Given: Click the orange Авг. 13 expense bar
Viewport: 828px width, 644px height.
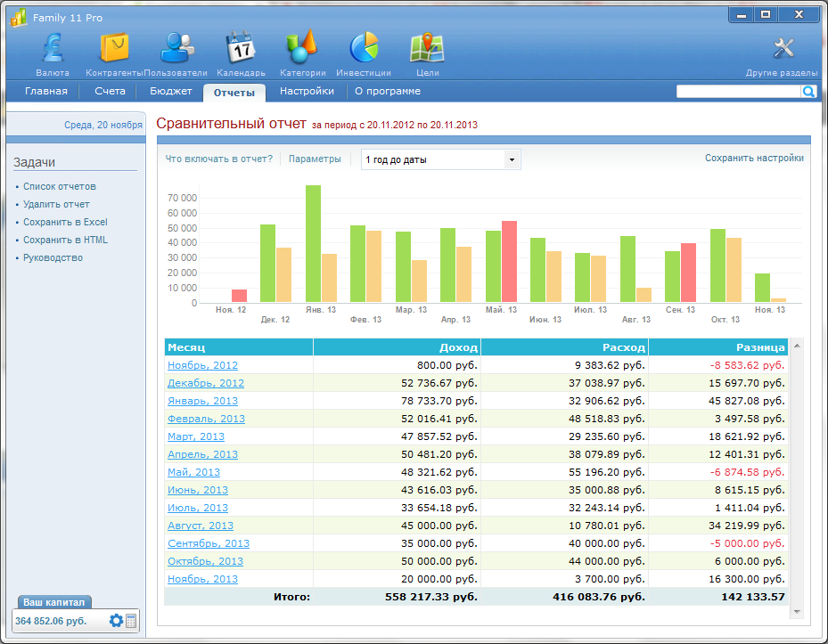Looking at the screenshot, I should coord(644,295).
